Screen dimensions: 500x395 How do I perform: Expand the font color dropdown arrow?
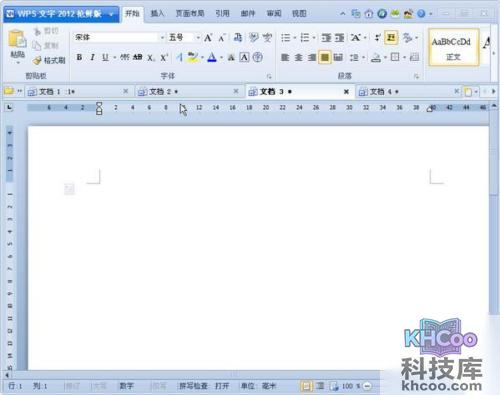[x=221, y=58]
